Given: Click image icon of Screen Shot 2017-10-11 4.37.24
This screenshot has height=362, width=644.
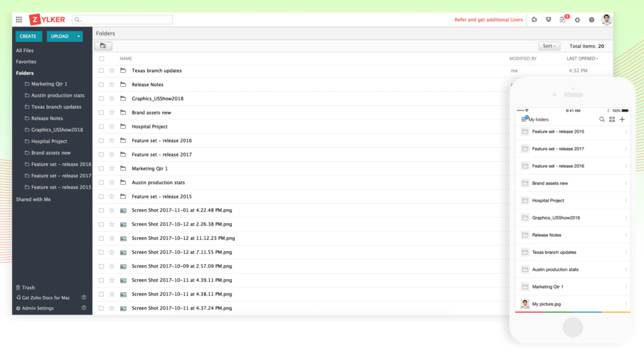Looking at the screenshot, I should point(123,308).
